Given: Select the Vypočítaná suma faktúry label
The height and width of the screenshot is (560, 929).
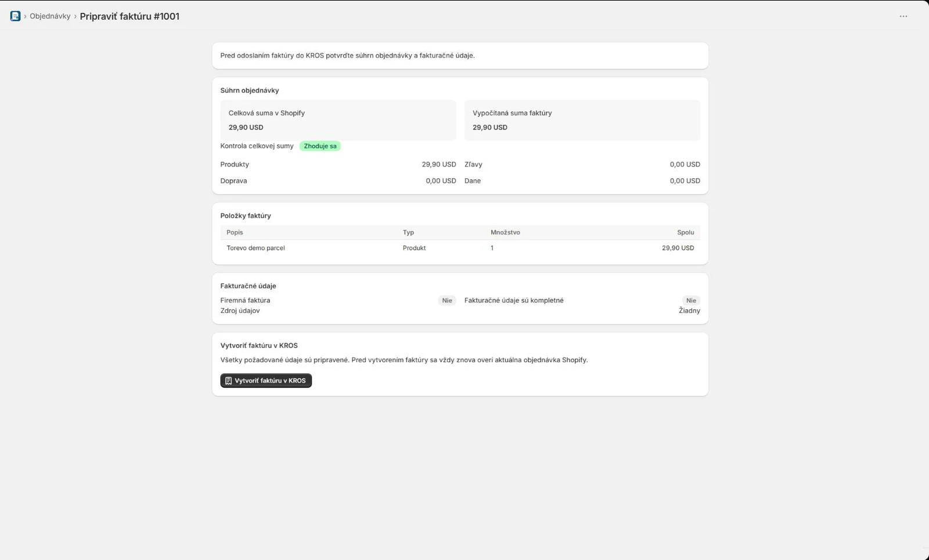Looking at the screenshot, I should (x=512, y=113).
